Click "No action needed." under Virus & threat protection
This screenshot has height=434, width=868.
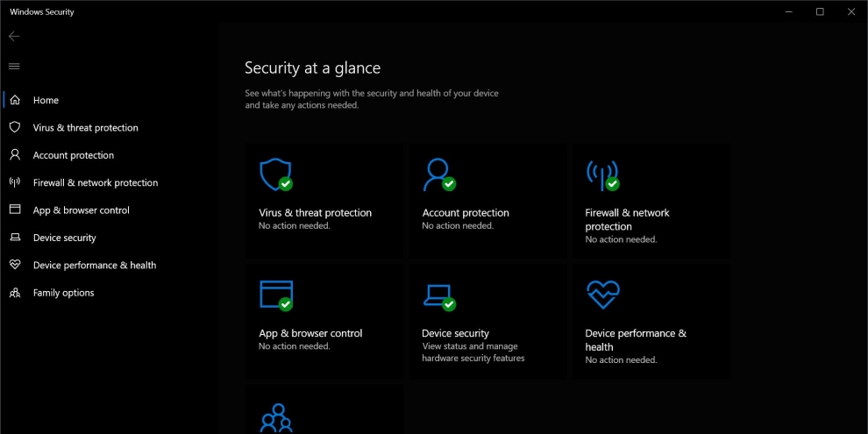[x=295, y=226]
